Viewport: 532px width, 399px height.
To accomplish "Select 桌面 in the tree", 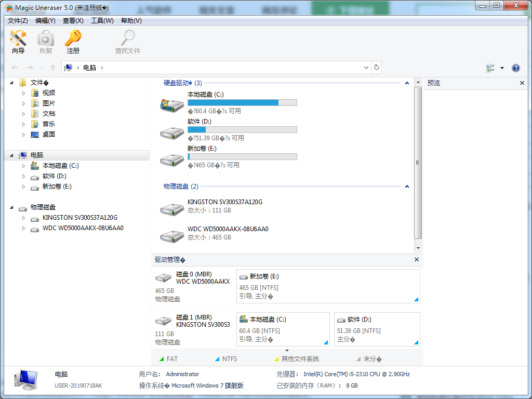I will click(x=48, y=135).
